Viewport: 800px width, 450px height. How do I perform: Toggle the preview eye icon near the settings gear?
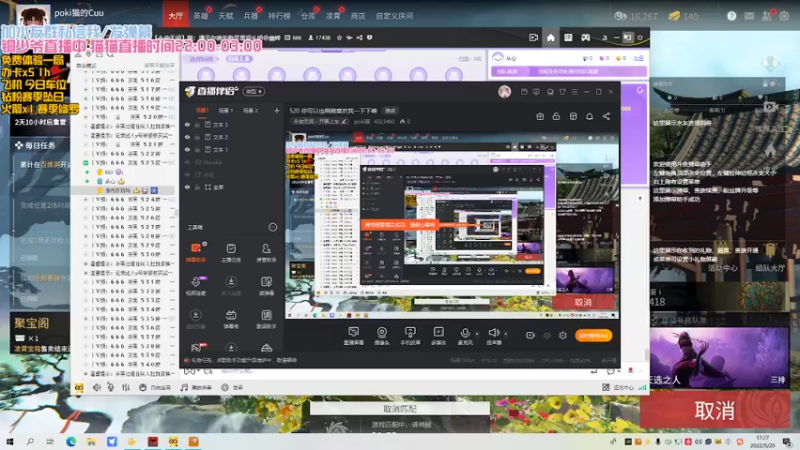pyautogui.click(x=547, y=335)
